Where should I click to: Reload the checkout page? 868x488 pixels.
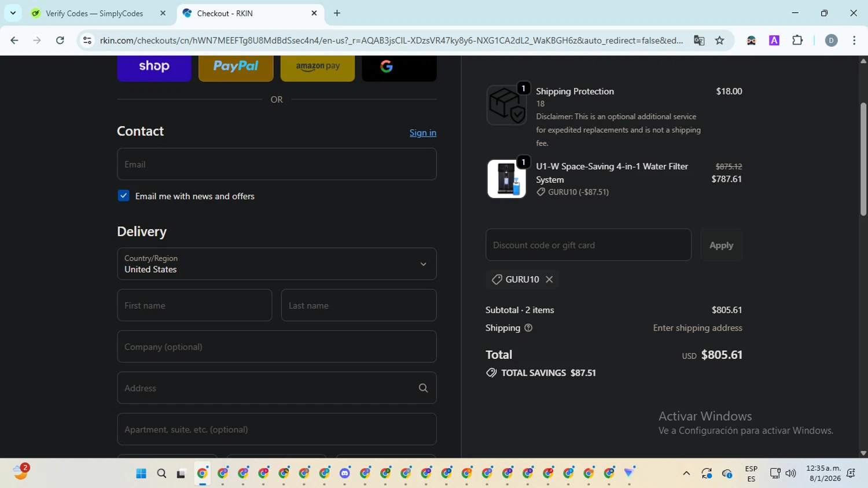pyautogui.click(x=60, y=41)
